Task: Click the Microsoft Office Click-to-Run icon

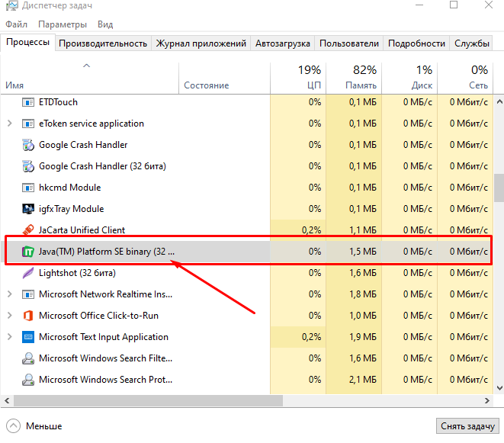Action: click(28, 316)
